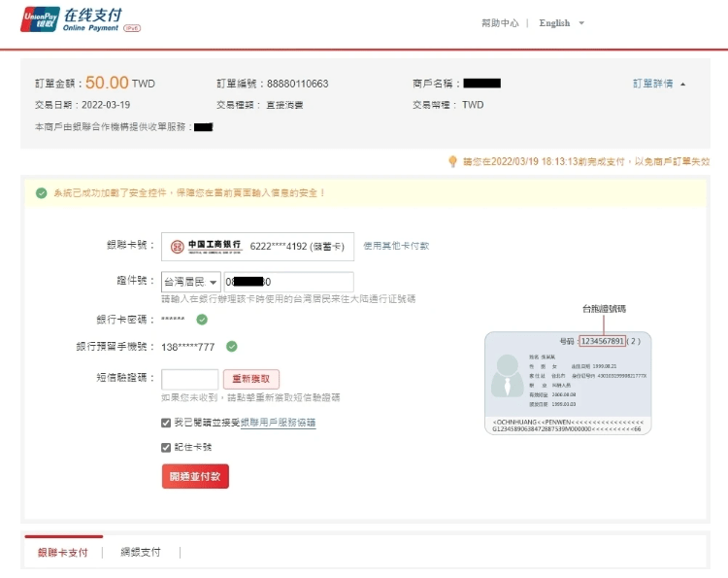Click 使用其他卡付款 link

(396, 246)
